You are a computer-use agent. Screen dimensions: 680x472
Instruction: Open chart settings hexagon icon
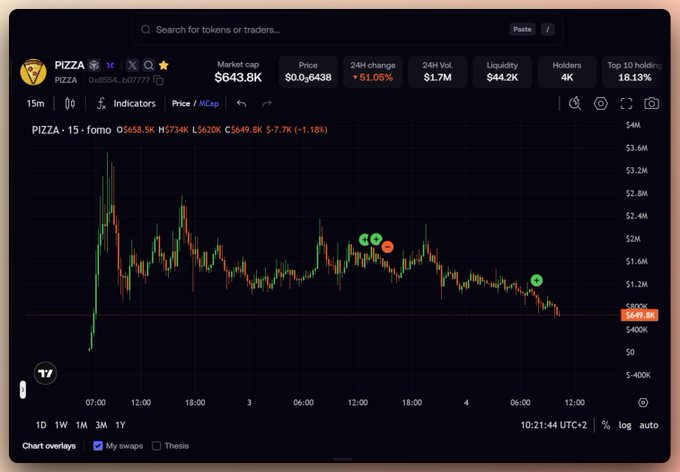click(601, 103)
